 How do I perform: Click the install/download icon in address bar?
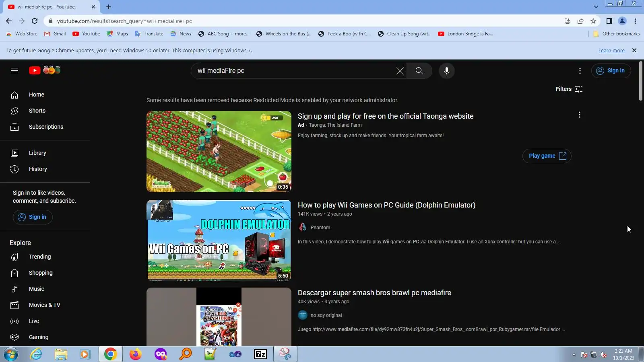click(568, 21)
